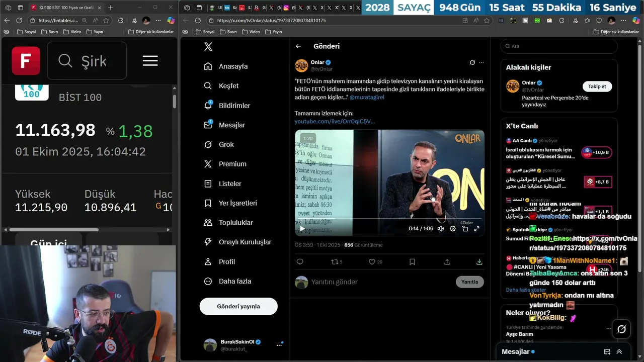Click the Grok icon on the post
The width and height of the screenshot is (644, 362).
pos(472,63)
